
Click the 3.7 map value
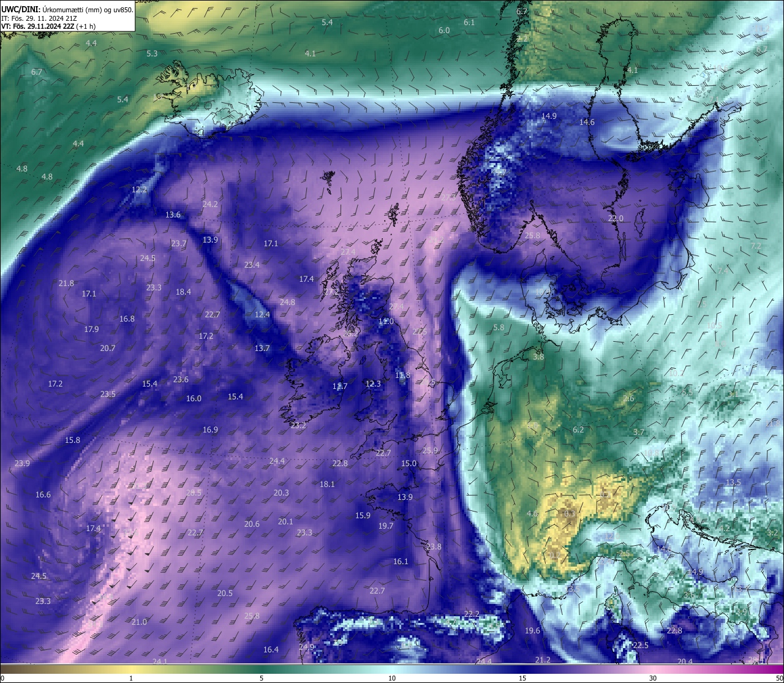tap(638, 432)
